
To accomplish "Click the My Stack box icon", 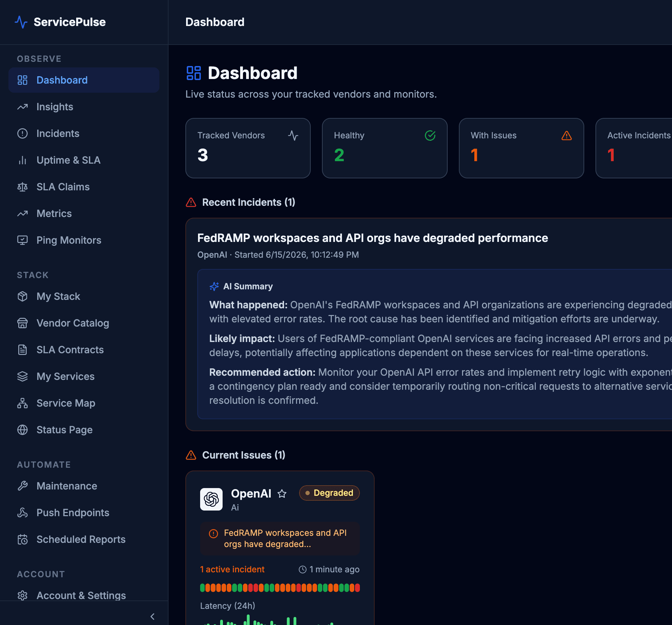I will pos(22,296).
